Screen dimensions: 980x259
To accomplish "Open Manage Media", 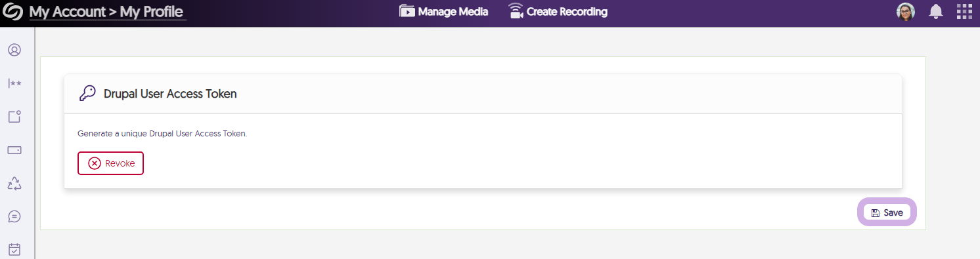I will click(444, 12).
